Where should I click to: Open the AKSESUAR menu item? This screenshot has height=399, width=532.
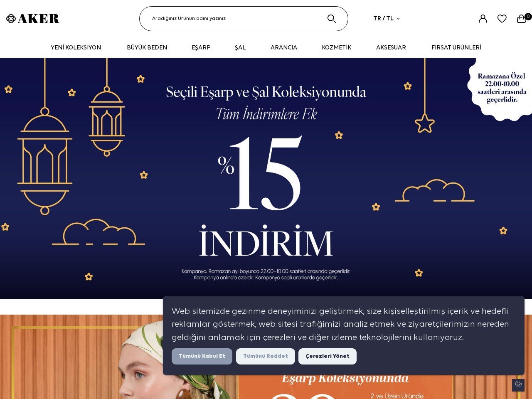(391, 47)
